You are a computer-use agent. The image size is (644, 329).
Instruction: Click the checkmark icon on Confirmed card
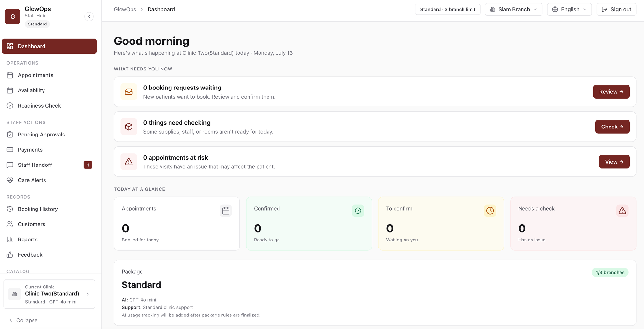358,211
